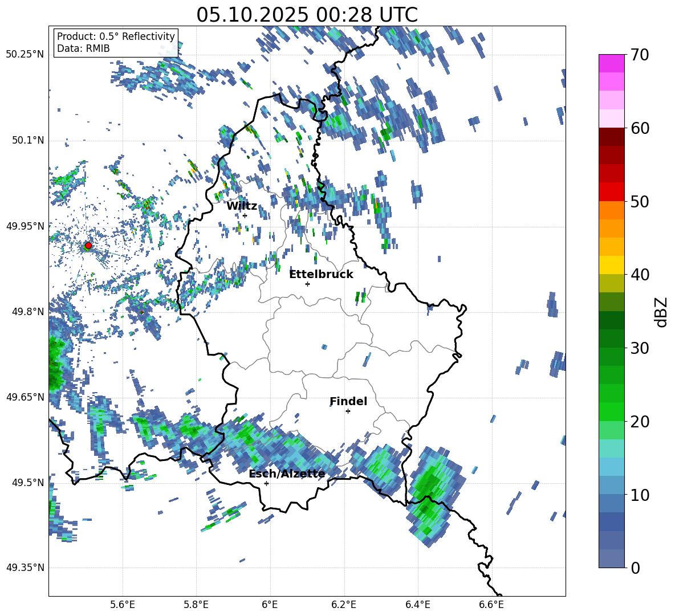Viewport: 675px width, 616px height.
Task: Click the 49.65°N latitude label
Action: (25, 397)
